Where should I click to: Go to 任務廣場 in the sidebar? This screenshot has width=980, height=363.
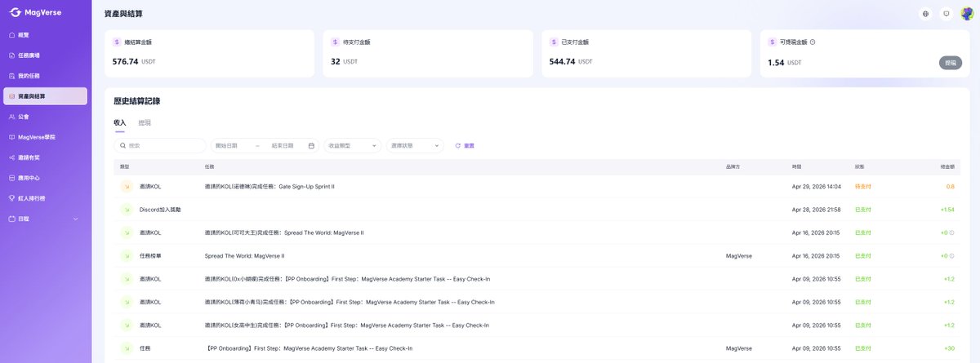pos(45,55)
